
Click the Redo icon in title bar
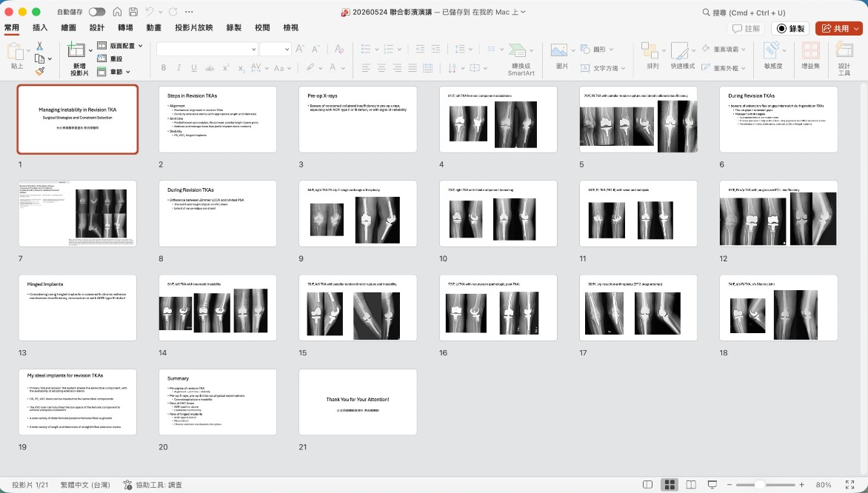pos(173,12)
